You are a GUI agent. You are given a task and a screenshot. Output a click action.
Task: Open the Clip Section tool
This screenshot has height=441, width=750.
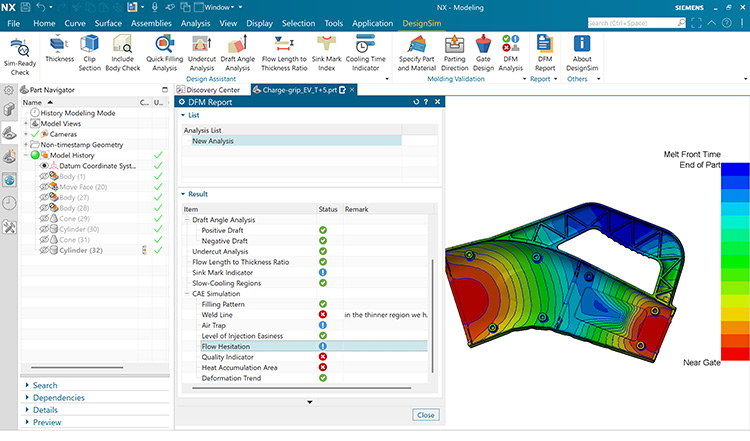(89, 53)
